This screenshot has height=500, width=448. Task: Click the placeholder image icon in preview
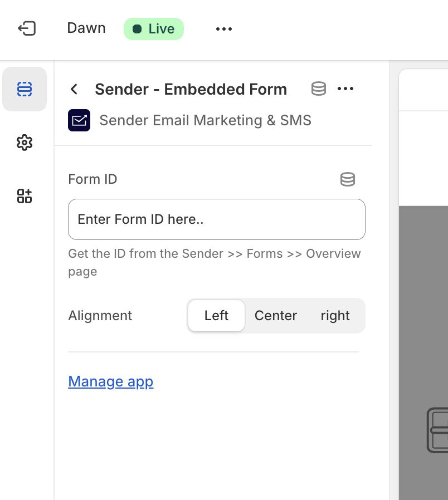[437, 429]
